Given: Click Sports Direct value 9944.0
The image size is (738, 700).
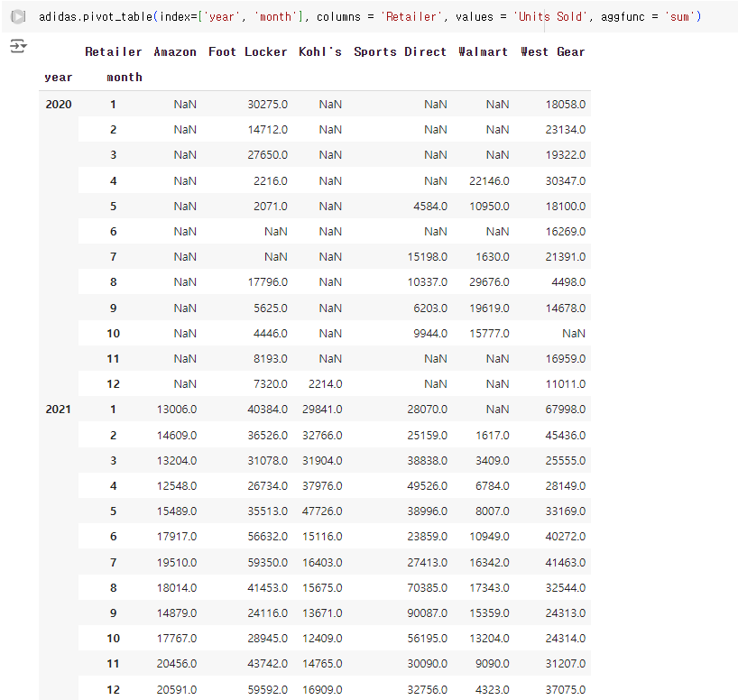Looking at the screenshot, I should tap(430, 334).
